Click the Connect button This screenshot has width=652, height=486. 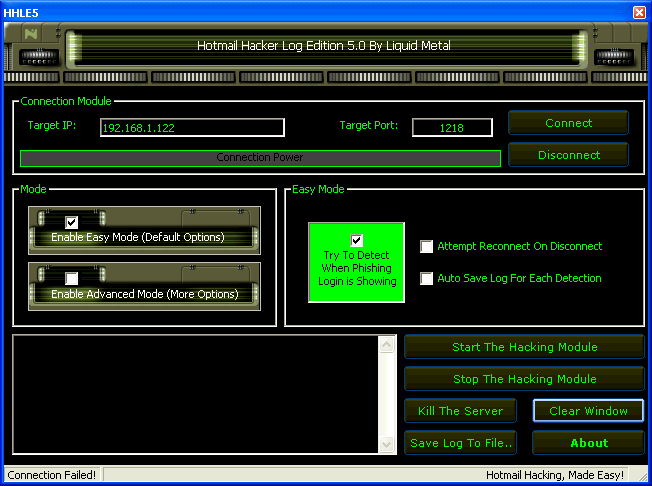tap(568, 123)
